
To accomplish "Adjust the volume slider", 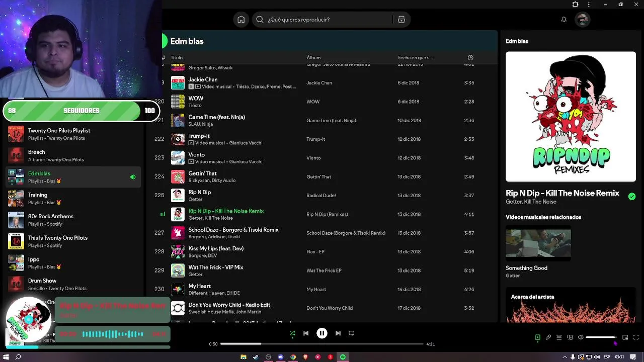I will click(x=601, y=337).
